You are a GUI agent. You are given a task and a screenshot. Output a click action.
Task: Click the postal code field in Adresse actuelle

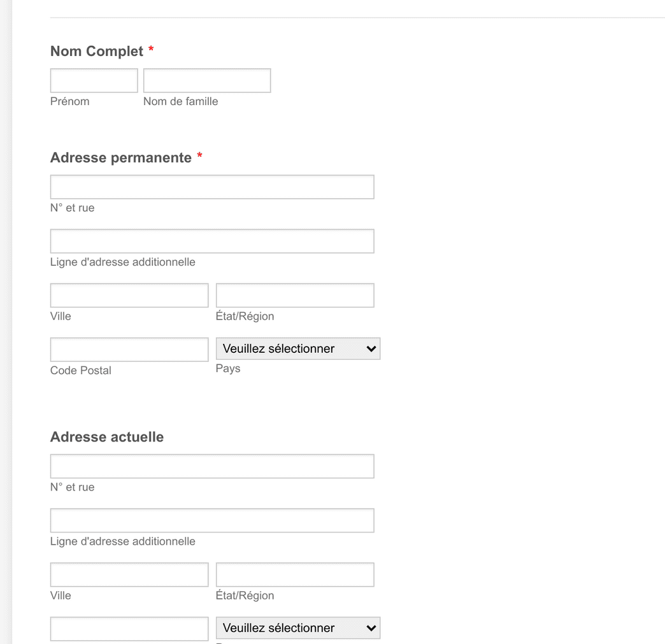point(129,629)
